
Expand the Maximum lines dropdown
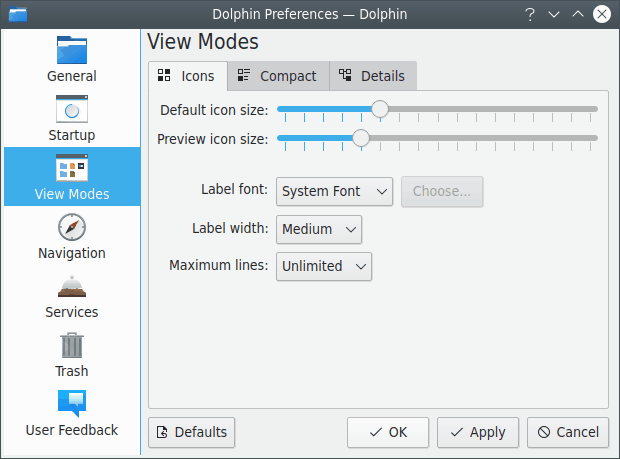tap(324, 266)
